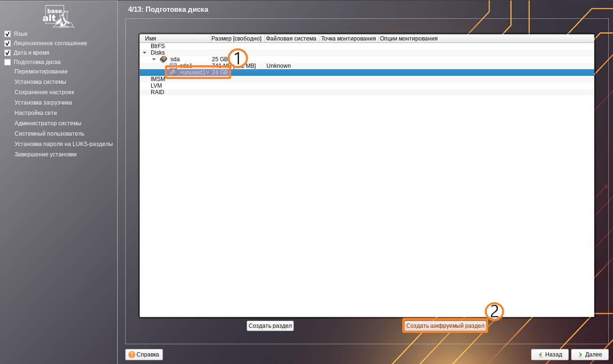This screenshot has width=613, height=364.
Task: Click the sda hard disk icon
Action: (163, 59)
